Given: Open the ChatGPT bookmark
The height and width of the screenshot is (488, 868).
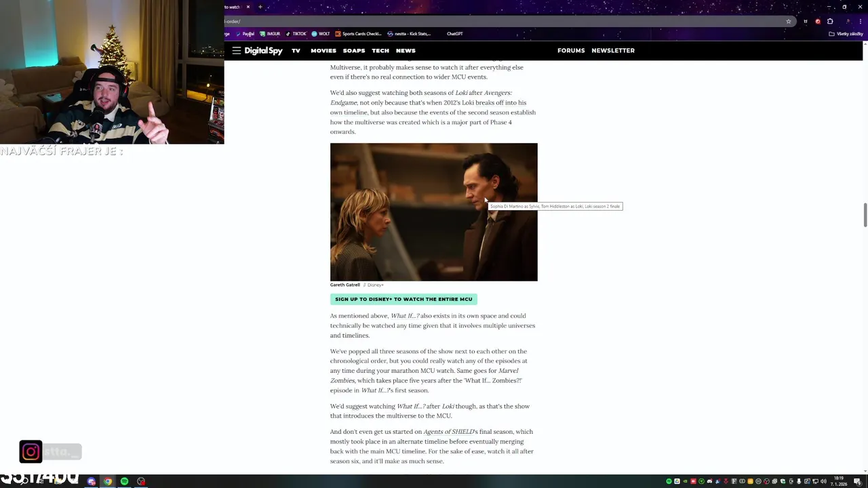Looking at the screenshot, I should pos(454,34).
